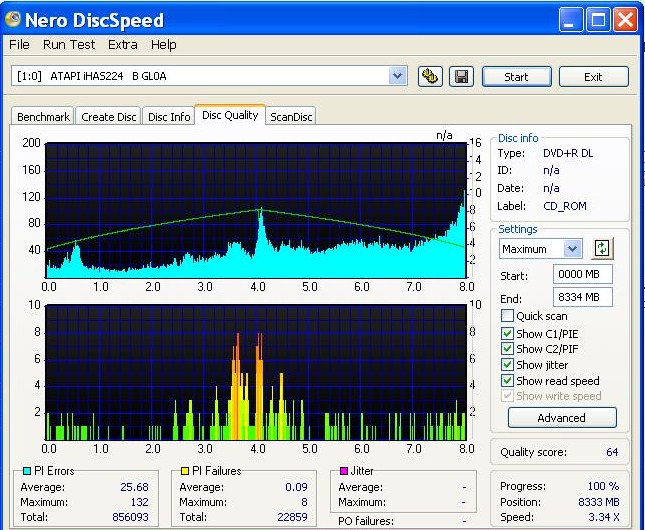645x530 pixels.
Task: Toggle the Show jitter checkbox
Action: pyautogui.click(x=507, y=365)
